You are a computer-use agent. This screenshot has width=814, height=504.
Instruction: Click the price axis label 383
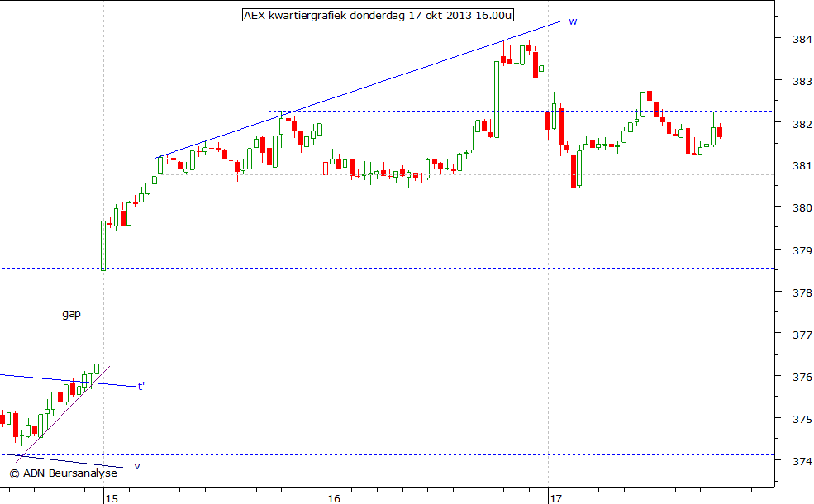click(x=802, y=82)
